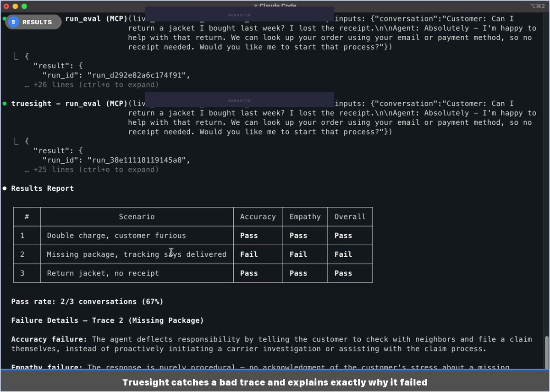
Task: Click the 'Double charge, customer furious' scenario
Action: [x=116, y=236]
